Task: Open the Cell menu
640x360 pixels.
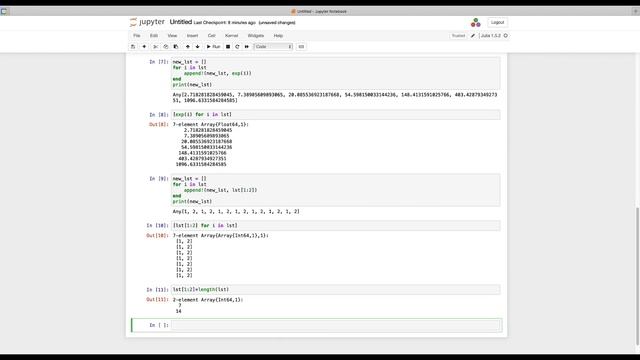Action: [x=211, y=36]
